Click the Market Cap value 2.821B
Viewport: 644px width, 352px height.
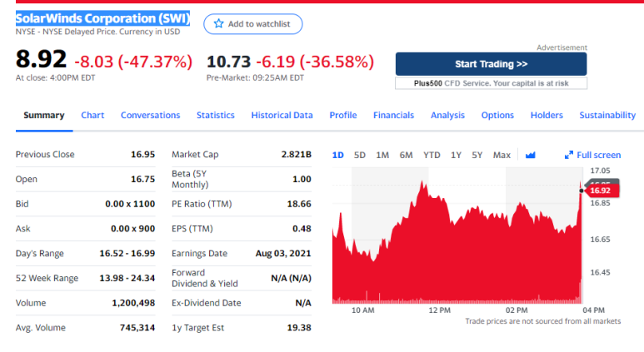click(296, 154)
